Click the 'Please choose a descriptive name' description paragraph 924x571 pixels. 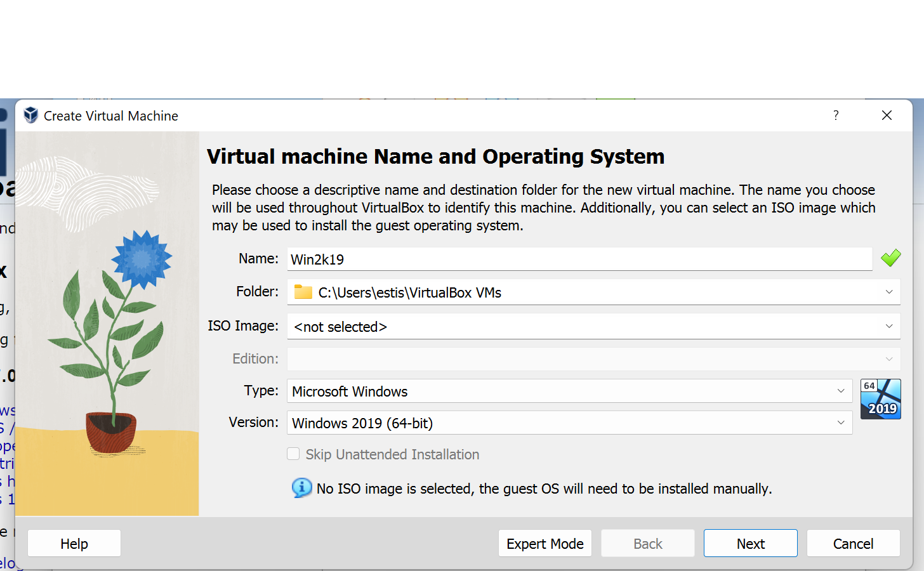[544, 207]
